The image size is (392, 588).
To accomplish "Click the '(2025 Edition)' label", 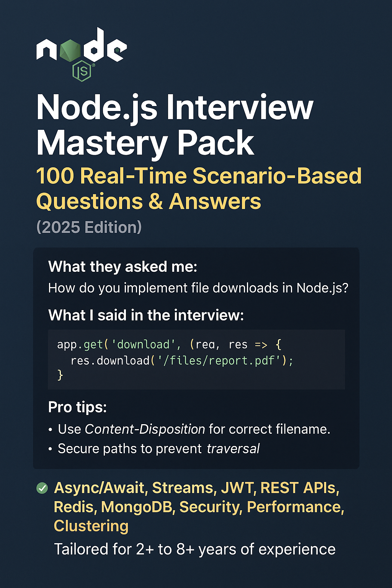I will [x=89, y=227].
